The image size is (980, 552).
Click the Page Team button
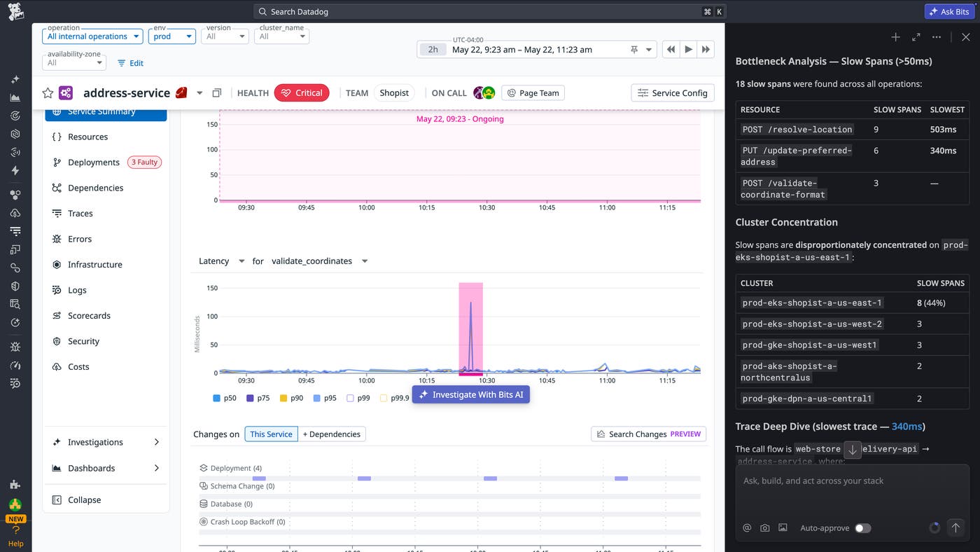point(533,92)
